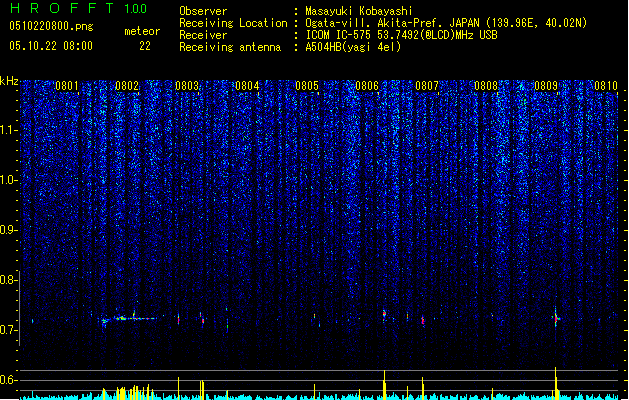Click the 0.9 kHz axis label
This screenshot has height=400, width=629.
[x=8, y=230]
